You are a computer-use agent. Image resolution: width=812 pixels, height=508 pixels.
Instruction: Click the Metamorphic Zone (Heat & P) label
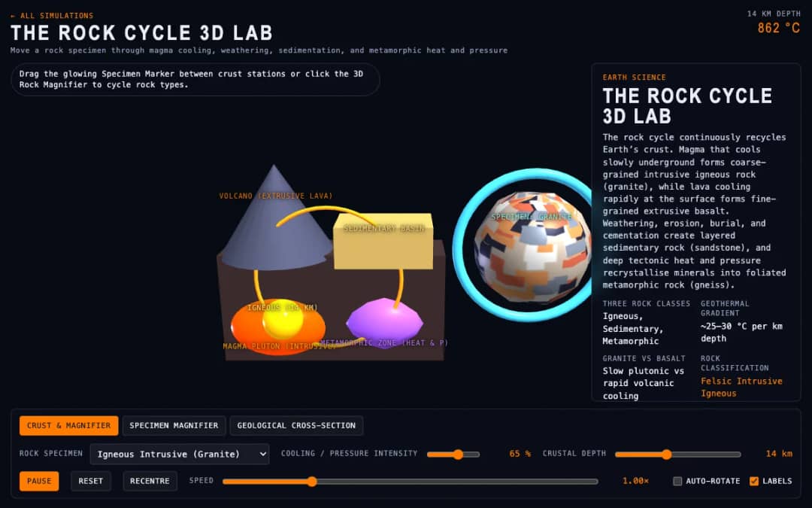click(x=384, y=342)
